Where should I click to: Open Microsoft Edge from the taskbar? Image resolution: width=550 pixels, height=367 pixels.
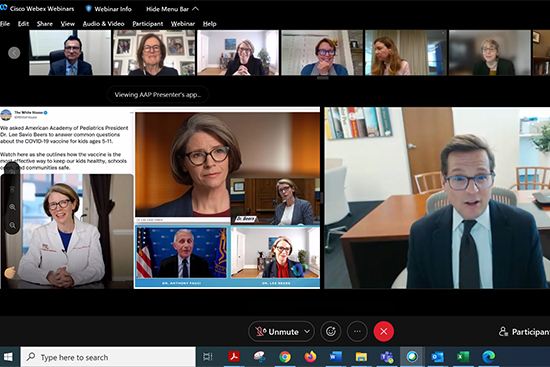click(x=489, y=357)
